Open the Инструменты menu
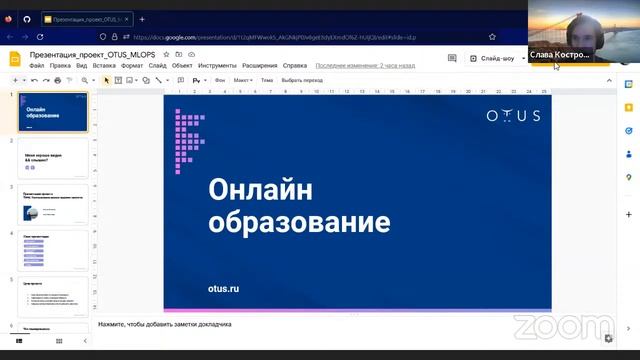640x360 pixels. [217, 65]
